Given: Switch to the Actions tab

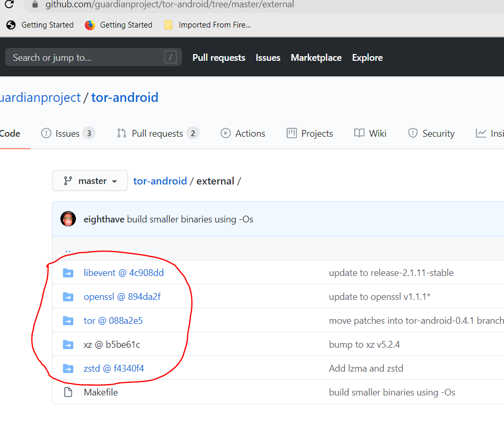Looking at the screenshot, I should 243,134.
